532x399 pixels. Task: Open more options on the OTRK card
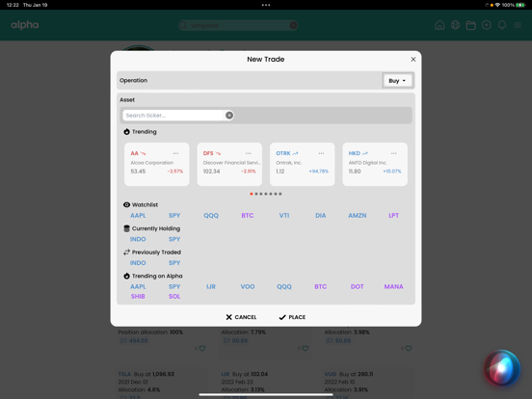click(321, 153)
